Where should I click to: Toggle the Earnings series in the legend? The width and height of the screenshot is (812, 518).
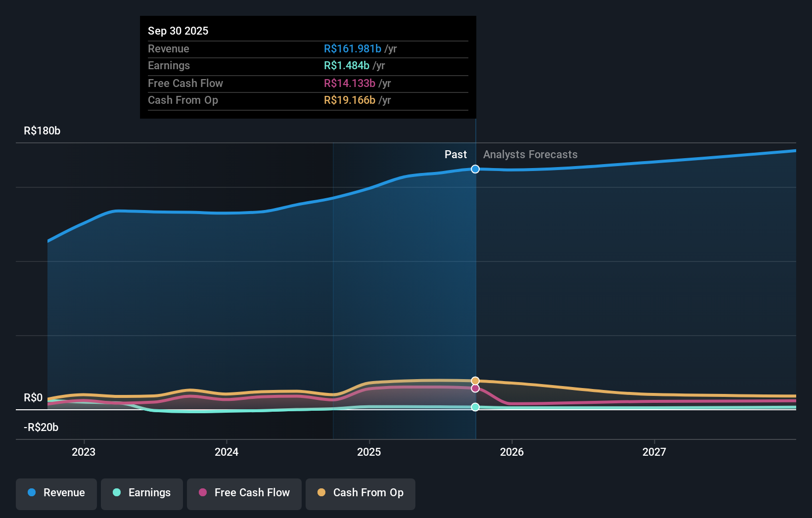142,493
